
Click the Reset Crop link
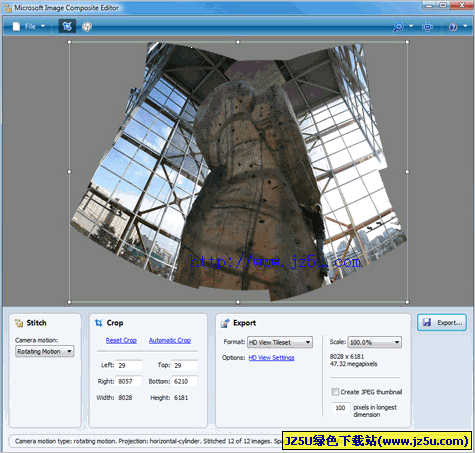(121, 340)
